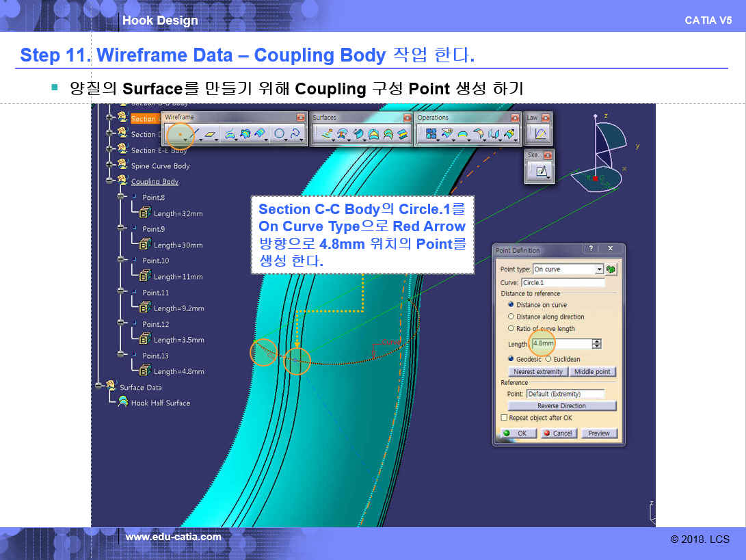Expand the Spine Curve Body node
The width and height of the screenshot is (746, 560).
click(x=109, y=165)
